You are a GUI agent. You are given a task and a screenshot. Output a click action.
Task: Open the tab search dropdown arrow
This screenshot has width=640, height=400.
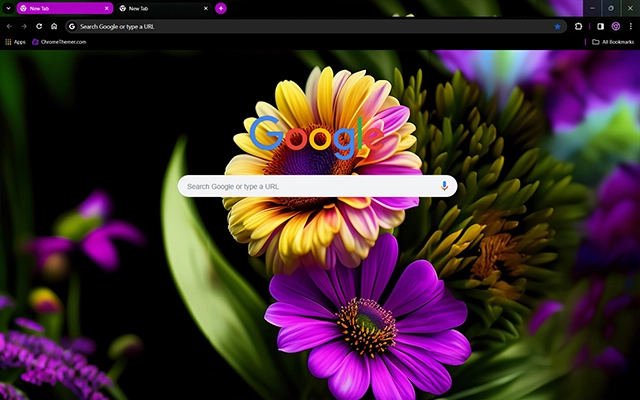8,8
